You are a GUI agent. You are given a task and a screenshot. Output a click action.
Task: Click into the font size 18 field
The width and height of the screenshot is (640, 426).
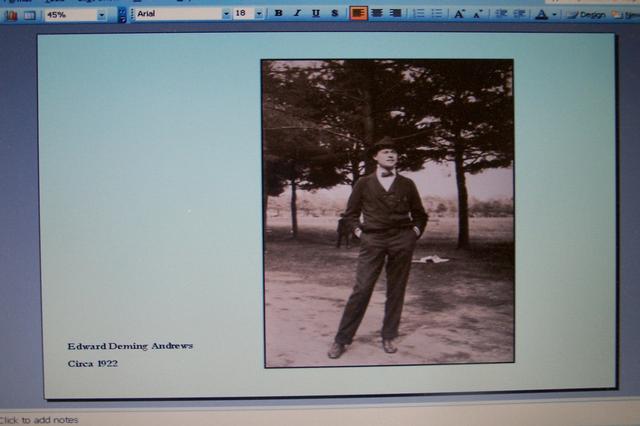tap(244, 13)
